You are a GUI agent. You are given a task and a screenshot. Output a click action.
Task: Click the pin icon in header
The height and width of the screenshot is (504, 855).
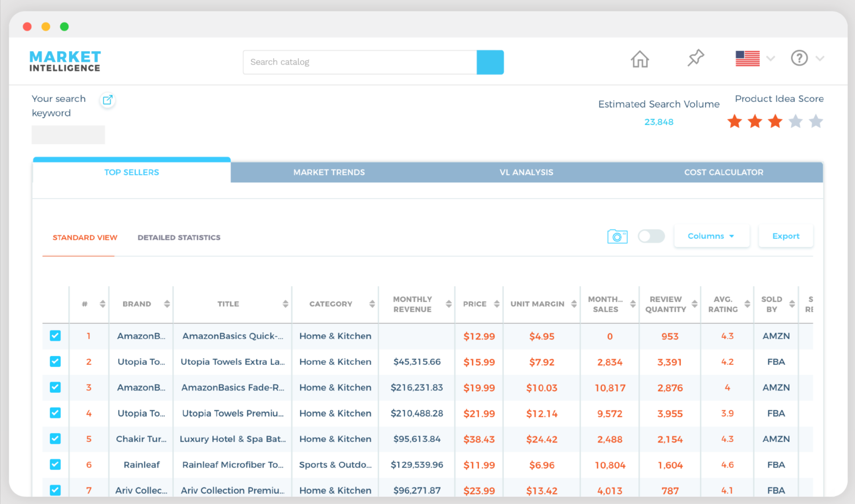[696, 58]
